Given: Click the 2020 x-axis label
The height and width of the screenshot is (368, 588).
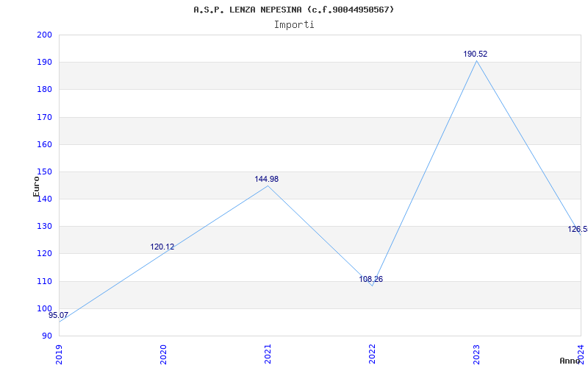Looking at the screenshot, I should [163, 354].
